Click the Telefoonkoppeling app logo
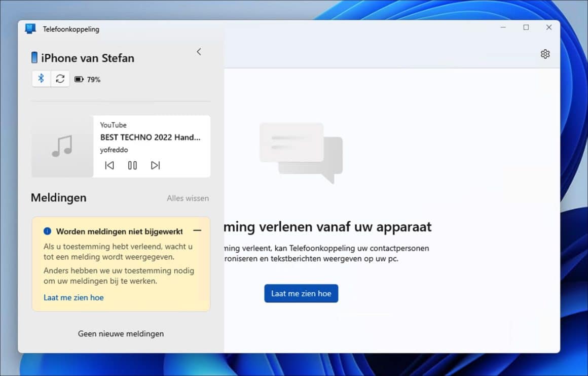588x376 pixels. tap(30, 28)
